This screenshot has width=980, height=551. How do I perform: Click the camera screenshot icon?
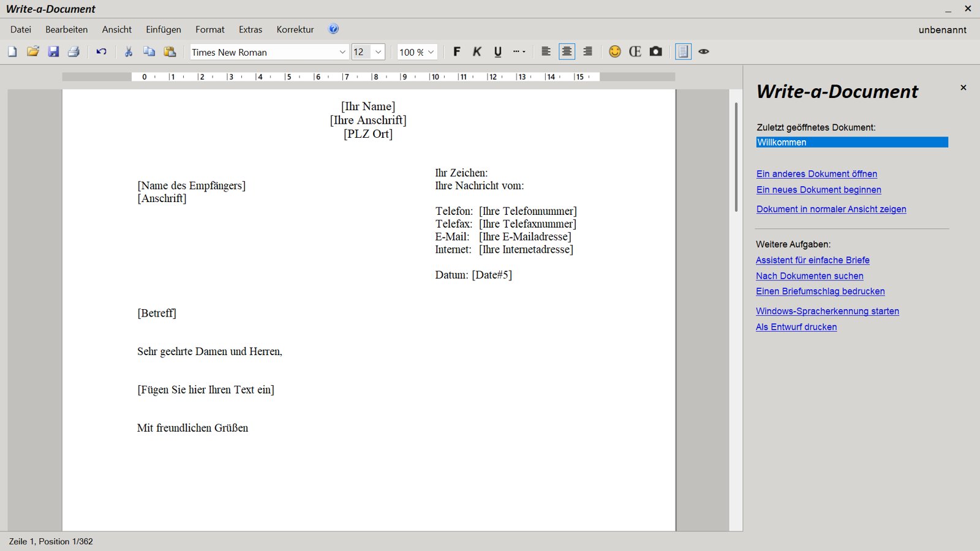point(656,52)
